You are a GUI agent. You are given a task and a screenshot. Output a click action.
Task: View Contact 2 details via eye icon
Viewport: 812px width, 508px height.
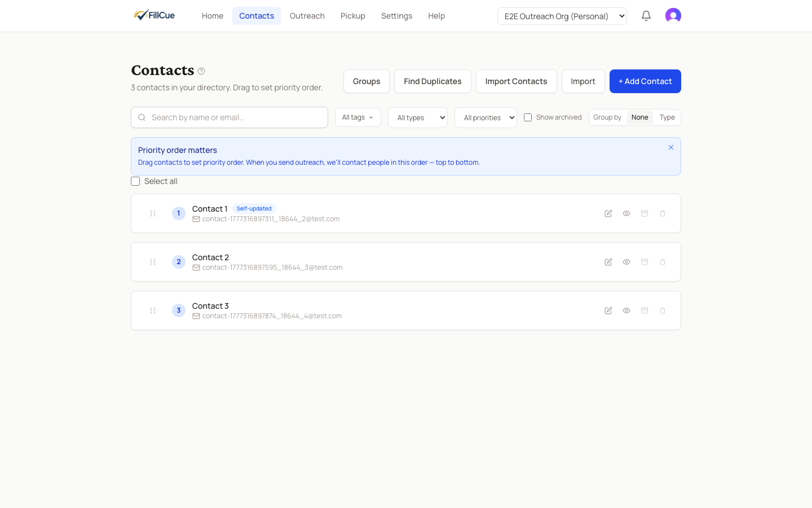pyautogui.click(x=626, y=262)
